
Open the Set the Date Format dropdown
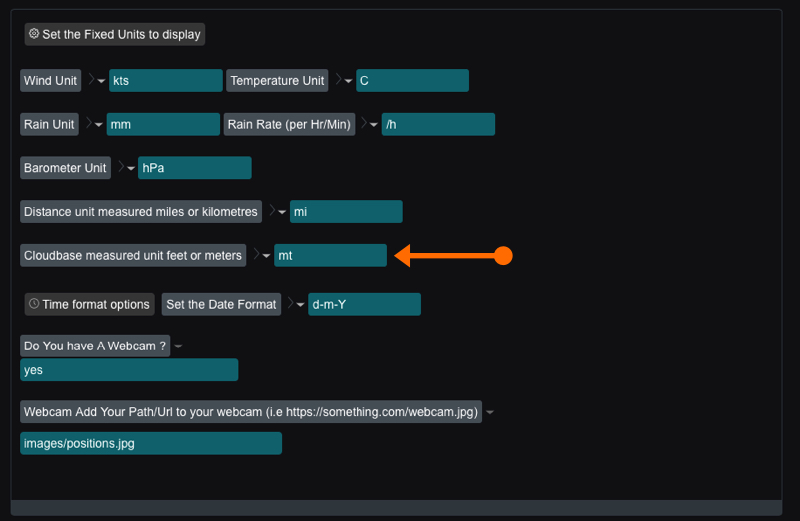tap(300, 305)
